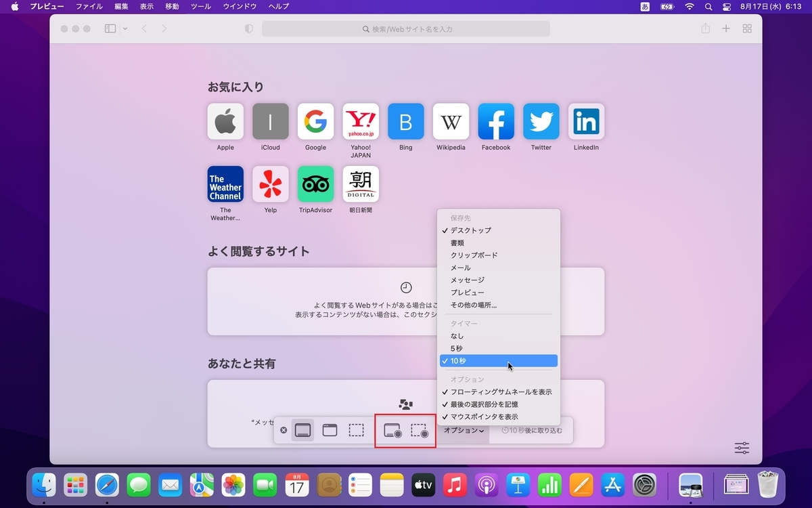Open ツール menu in menu bar
Viewport: 812px width, 508px height.
[201, 6]
